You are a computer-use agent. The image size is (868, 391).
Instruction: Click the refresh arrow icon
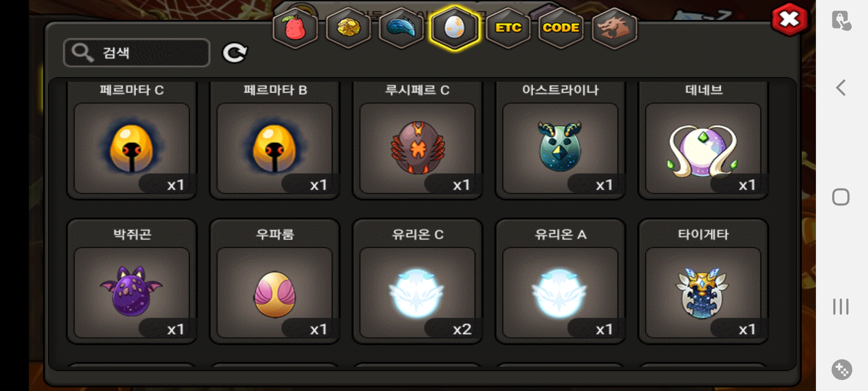click(x=234, y=53)
